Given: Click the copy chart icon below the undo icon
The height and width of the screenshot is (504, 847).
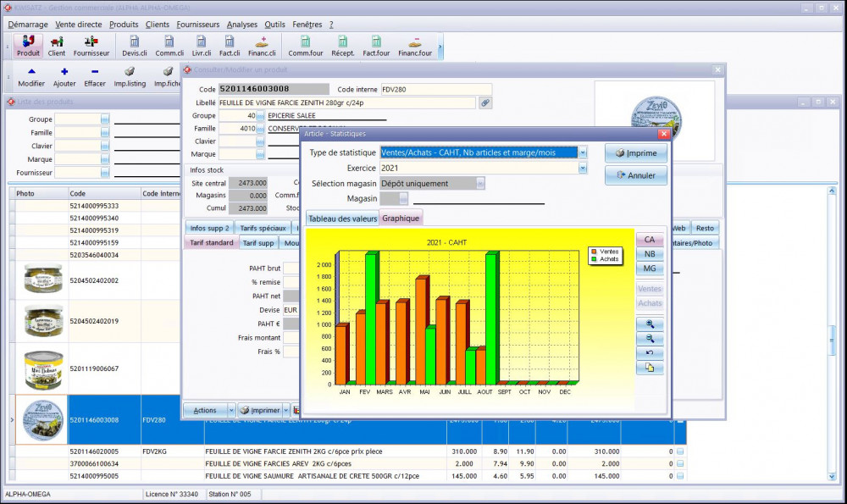Looking at the screenshot, I should 650,368.
